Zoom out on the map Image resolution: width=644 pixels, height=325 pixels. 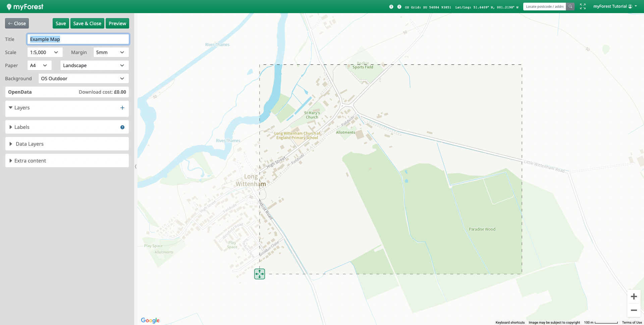point(634,310)
